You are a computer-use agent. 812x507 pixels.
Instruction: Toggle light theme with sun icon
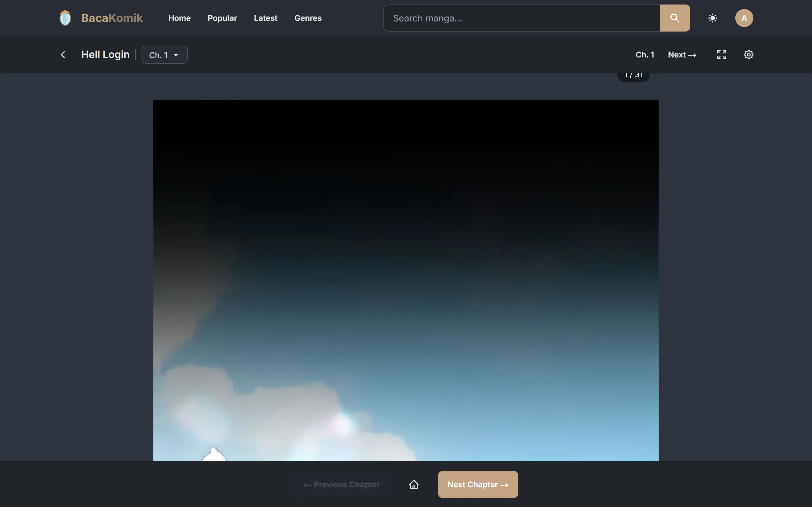coord(713,18)
